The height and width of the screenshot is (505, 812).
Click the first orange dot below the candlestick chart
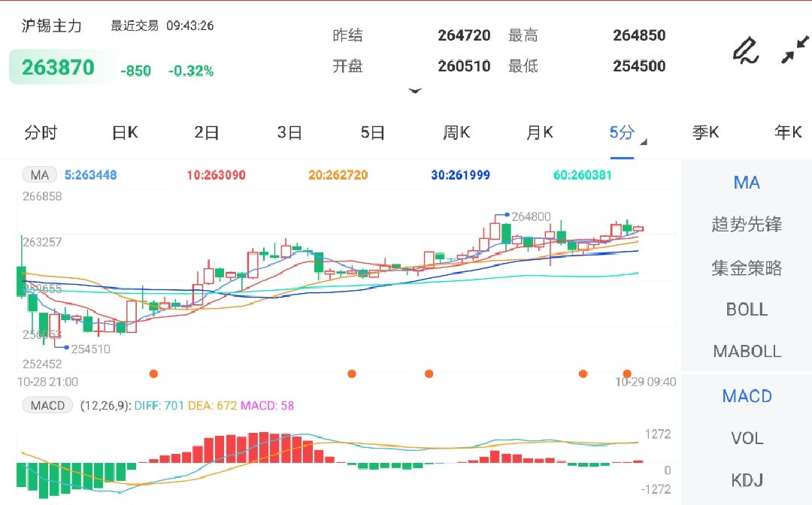pyautogui.click(x=153, y=373)
